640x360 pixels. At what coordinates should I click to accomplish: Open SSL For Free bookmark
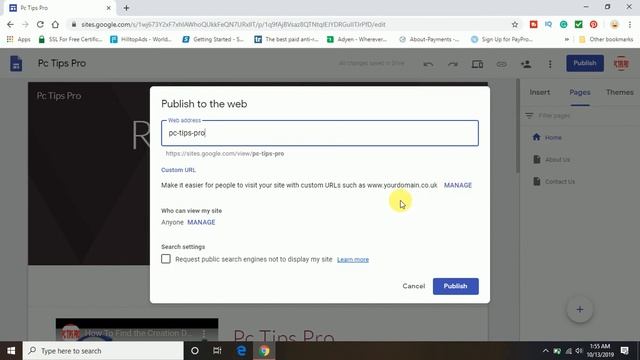70,39
